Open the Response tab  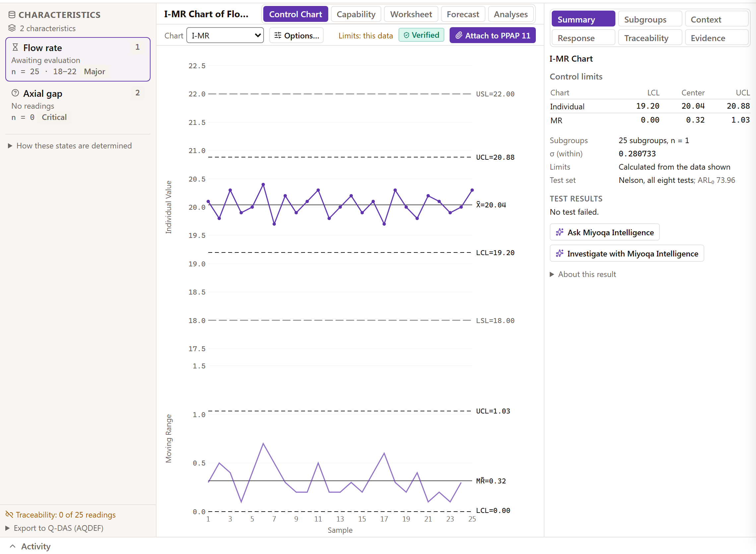point(583,38)
